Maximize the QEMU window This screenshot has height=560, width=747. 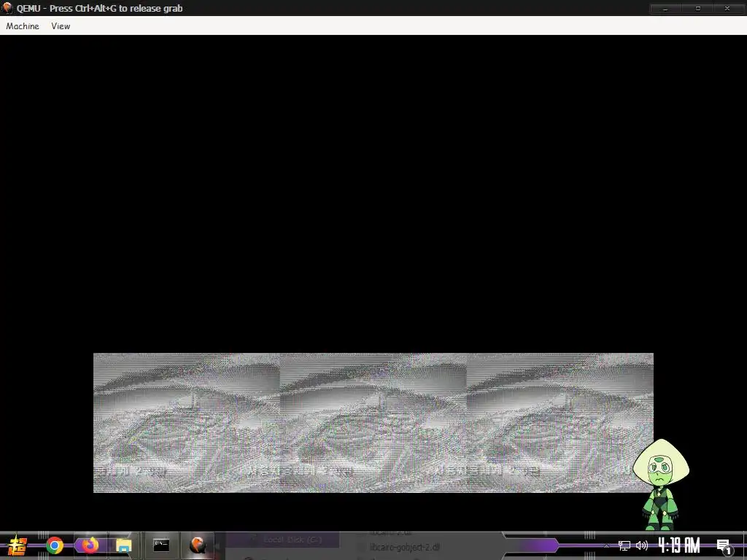coord(697,8)
